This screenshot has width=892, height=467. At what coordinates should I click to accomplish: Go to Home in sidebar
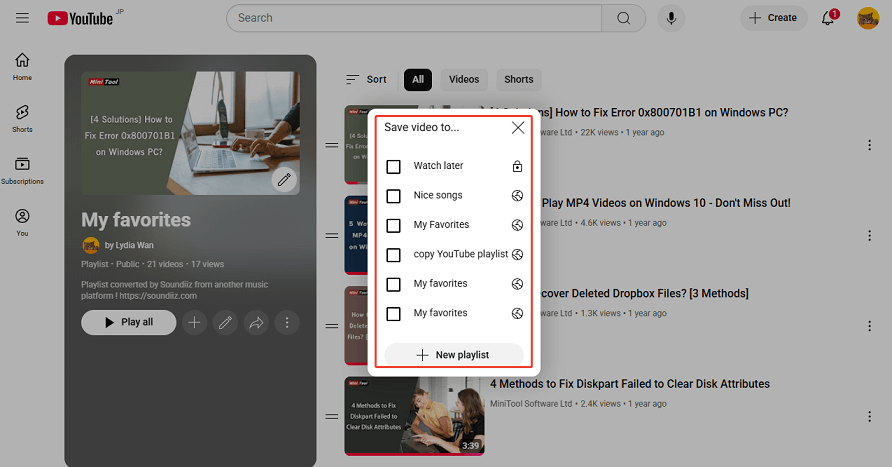22,67
